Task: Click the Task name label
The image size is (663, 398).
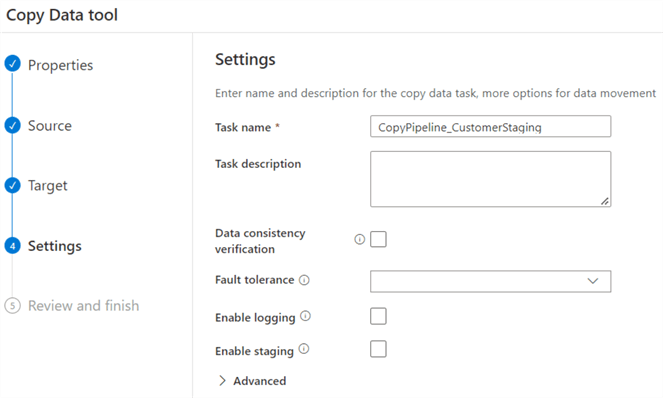Action: pos(243,127)
